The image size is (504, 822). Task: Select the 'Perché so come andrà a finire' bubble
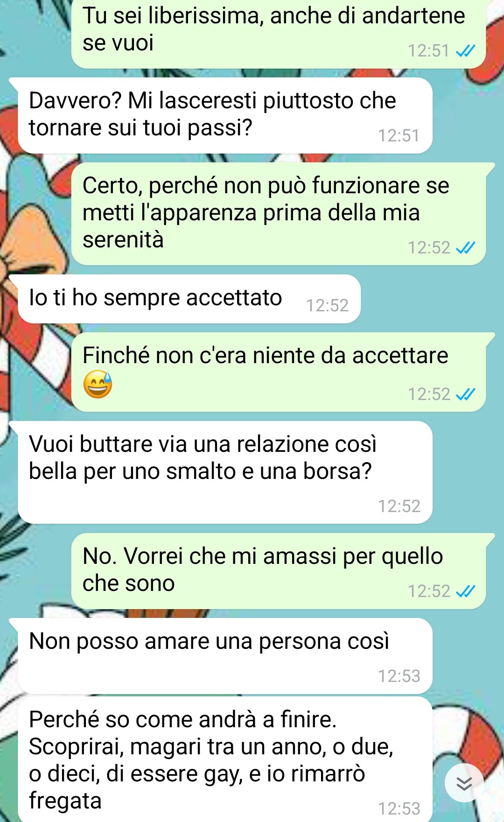coord(225,759)
